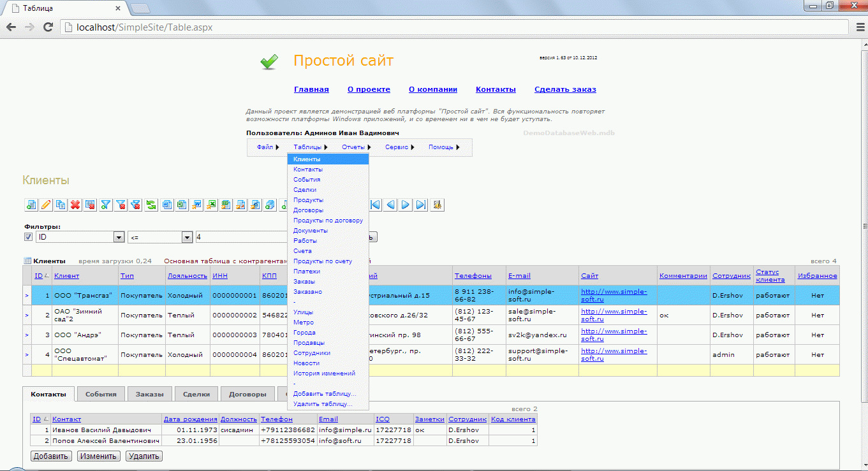The image size is (868, 471).
Task: Select Сотрудники in the tables menu
Action: pos(328,353)
